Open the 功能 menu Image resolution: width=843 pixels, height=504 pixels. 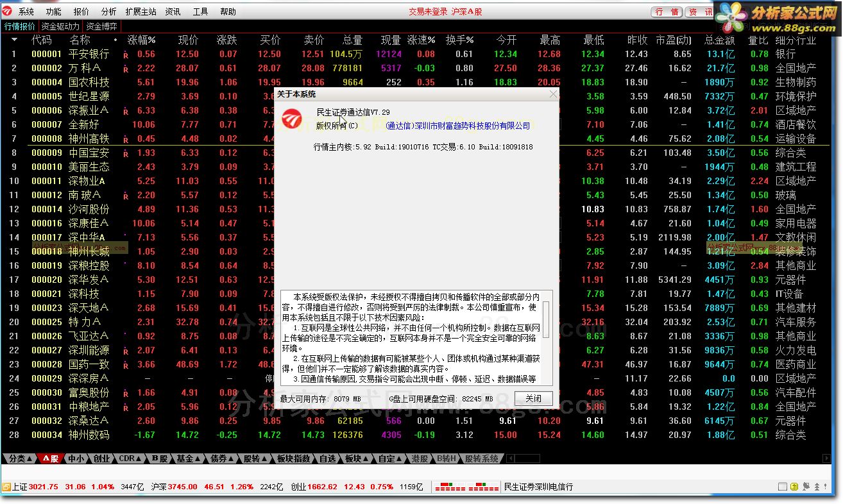tap(54, 12)
